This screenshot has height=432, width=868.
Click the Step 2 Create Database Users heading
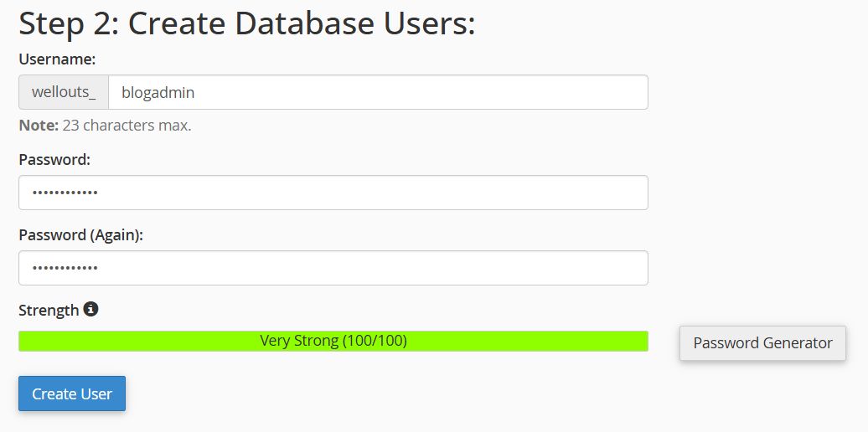coord(247,23)
